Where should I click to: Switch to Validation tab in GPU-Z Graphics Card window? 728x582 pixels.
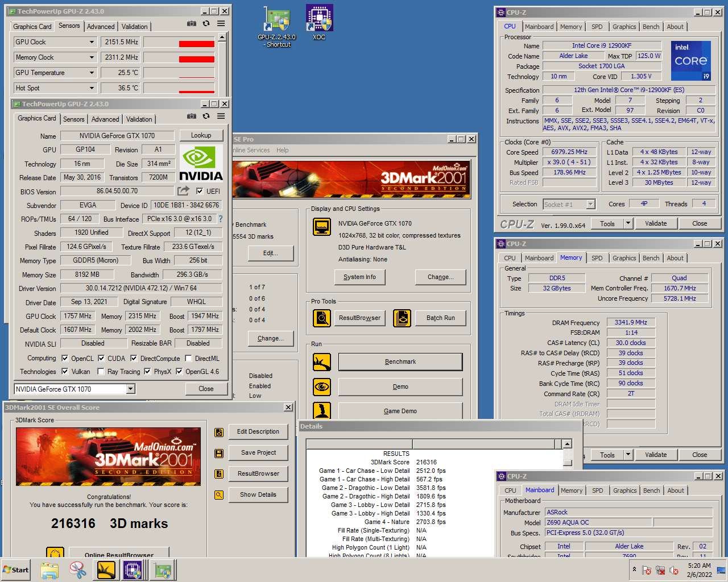coord(139,119)
